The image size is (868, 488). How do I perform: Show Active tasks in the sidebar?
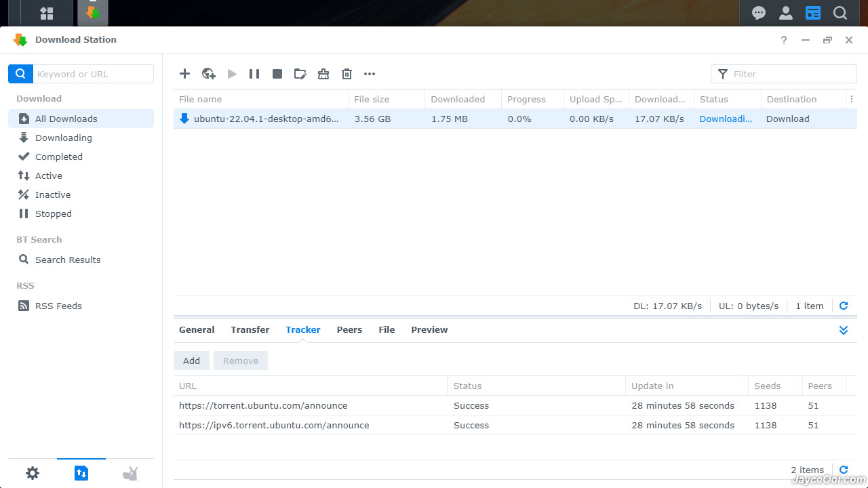tap(81, 176)
